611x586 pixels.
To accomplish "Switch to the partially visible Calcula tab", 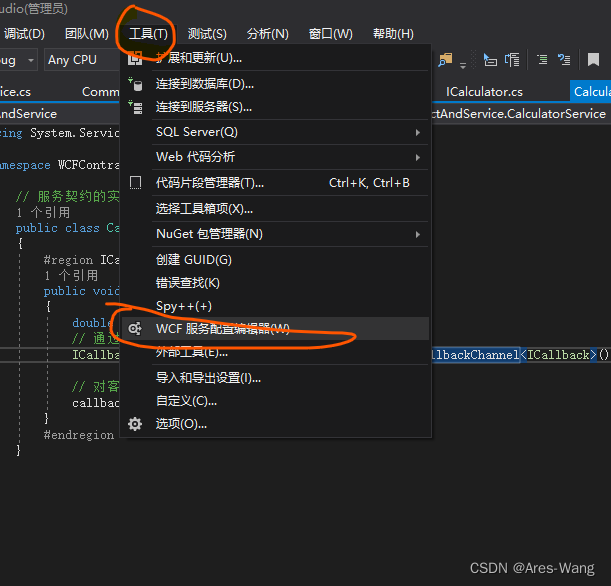I will point(591,92).
